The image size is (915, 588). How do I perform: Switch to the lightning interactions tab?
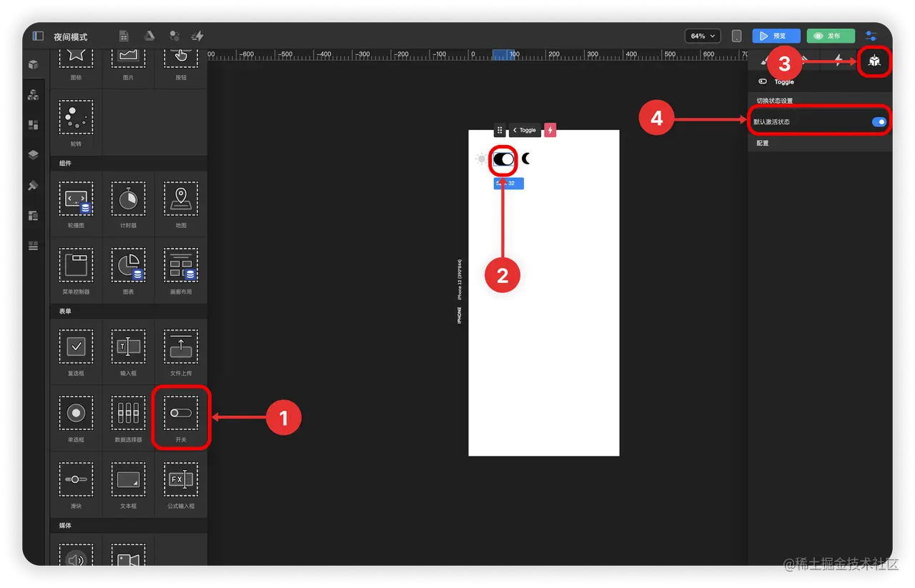pos(839,61)
